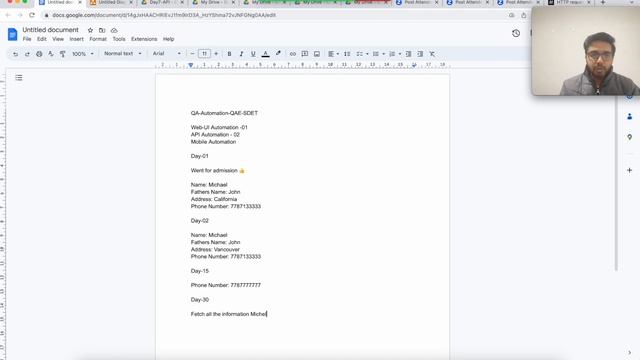The width and height of the screenshot is (640, 360).
Task: Open the text alignment dropdown
Action: (x=333, y=54)
